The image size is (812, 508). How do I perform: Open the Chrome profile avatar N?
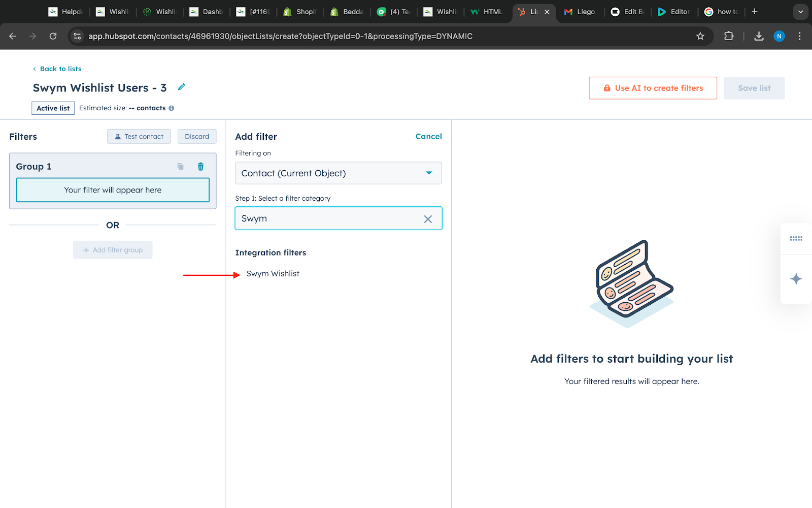point(779,36)
